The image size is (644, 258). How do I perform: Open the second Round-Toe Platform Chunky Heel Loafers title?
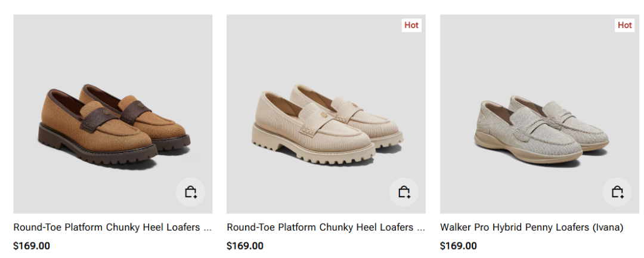coord(326,228)
